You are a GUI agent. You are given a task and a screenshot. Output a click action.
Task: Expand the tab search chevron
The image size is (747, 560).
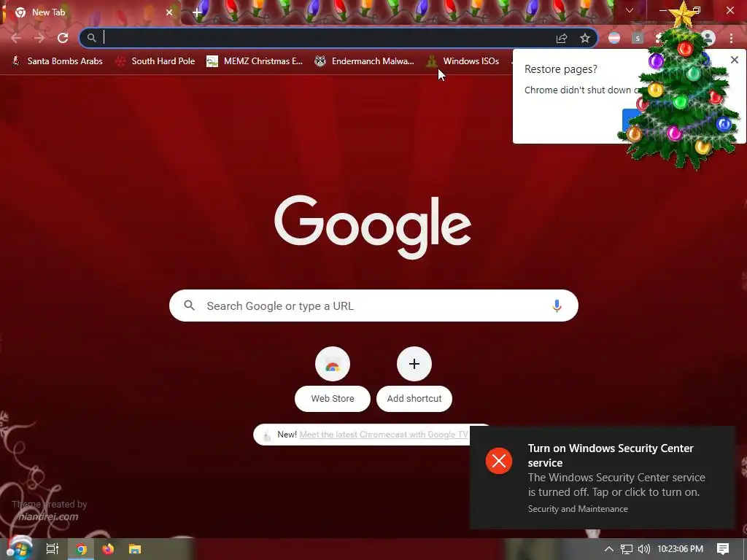[x=630, y=10]
